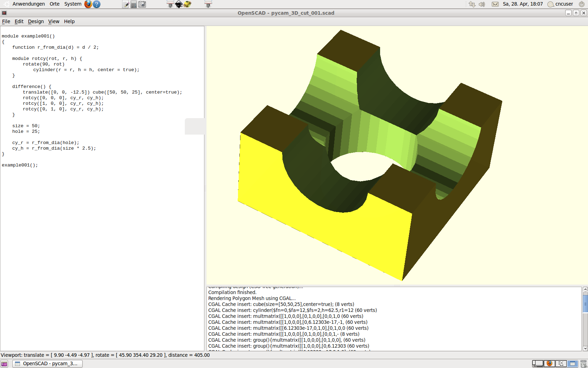Click the console scrollbar down arrow
The width and height of the screenshot is (588, 368).
tap(585, 348)
